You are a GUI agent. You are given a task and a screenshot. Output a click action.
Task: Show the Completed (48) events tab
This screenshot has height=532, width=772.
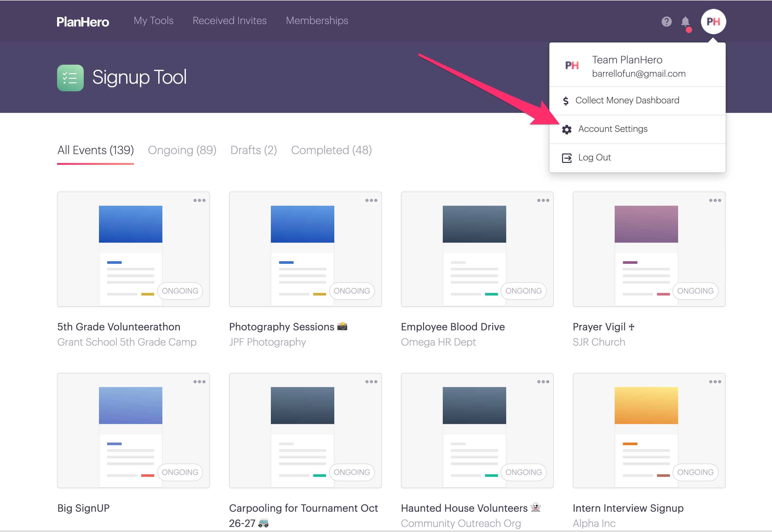coord(331,150)
